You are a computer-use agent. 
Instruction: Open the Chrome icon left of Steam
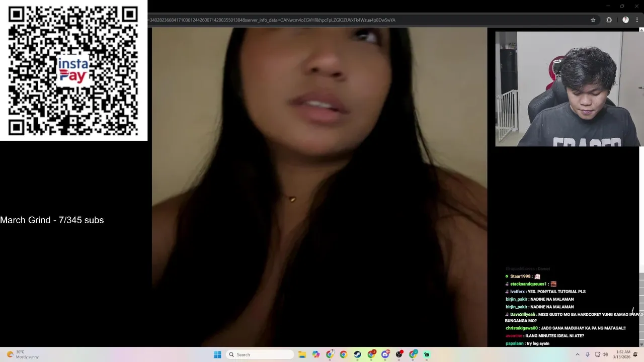[x=343, y=354]
